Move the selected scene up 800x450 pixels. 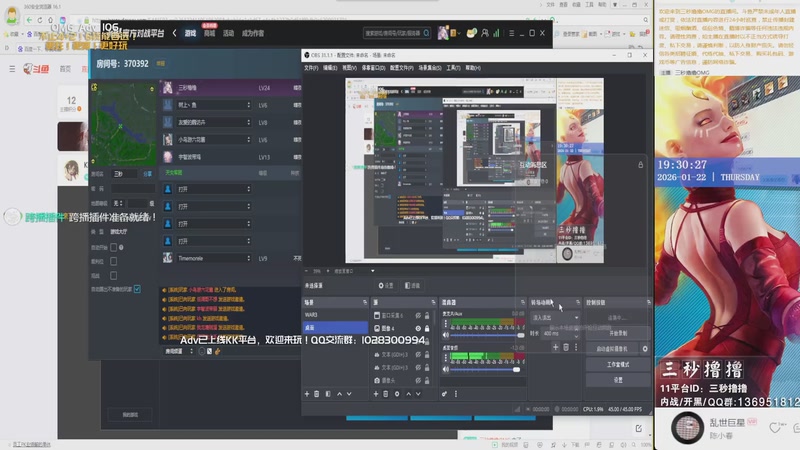point(340,394)
